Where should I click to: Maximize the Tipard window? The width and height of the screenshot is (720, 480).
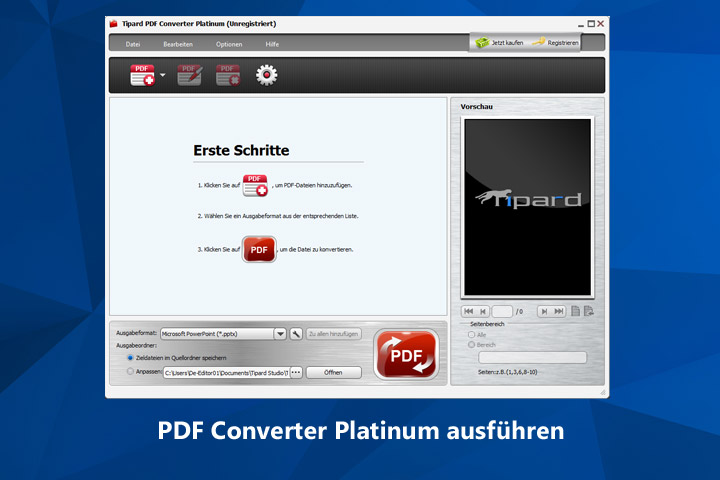(591, 23)
